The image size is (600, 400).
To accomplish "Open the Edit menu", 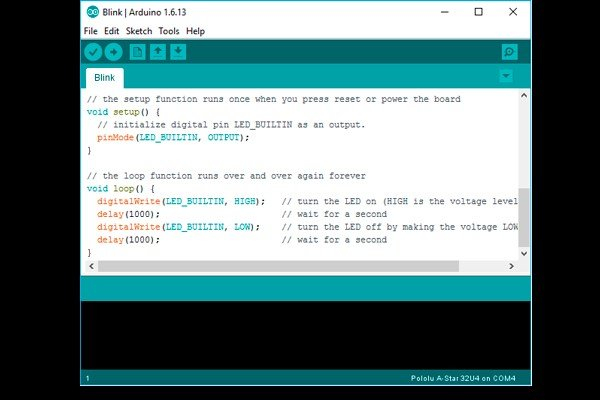I will 111,31.
